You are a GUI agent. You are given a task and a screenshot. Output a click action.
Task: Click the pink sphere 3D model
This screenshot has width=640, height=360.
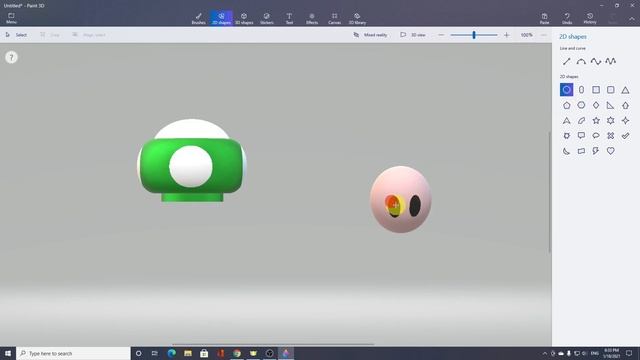click(400, 199)
